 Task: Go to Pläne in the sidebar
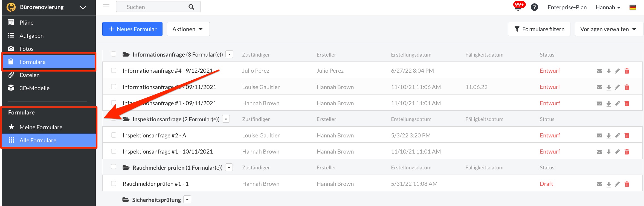26,22
